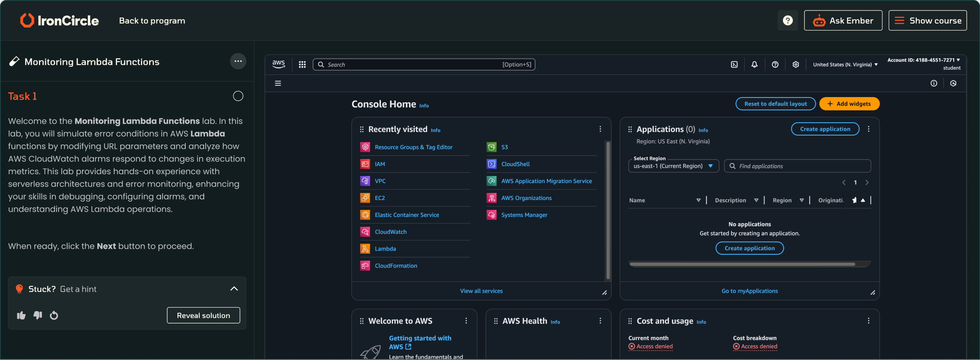
Task: Open the Account ID dropdown
Action: 924,60
